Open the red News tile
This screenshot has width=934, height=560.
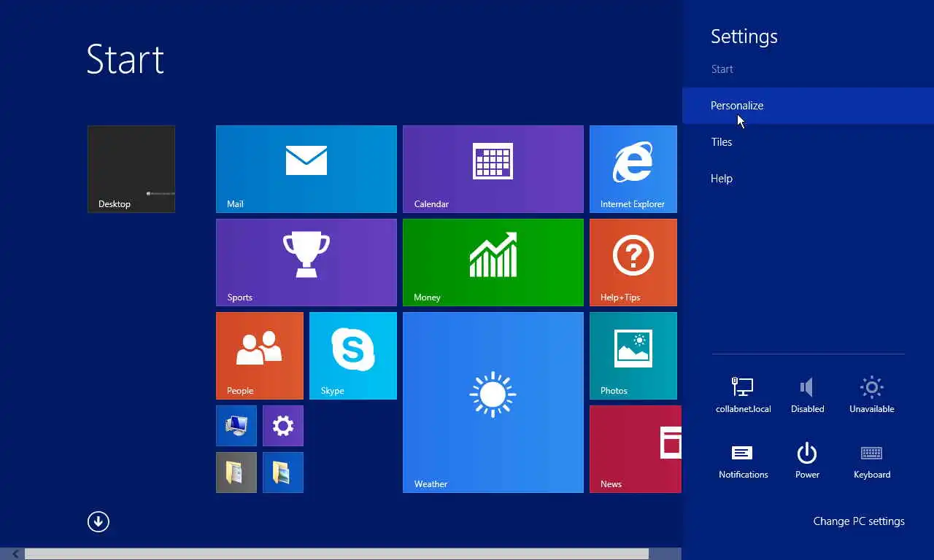point(636,449)
